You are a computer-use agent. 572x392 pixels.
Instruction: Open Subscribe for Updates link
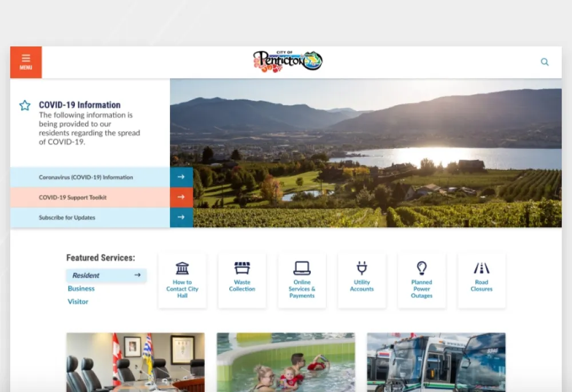(x=67, y=217)
